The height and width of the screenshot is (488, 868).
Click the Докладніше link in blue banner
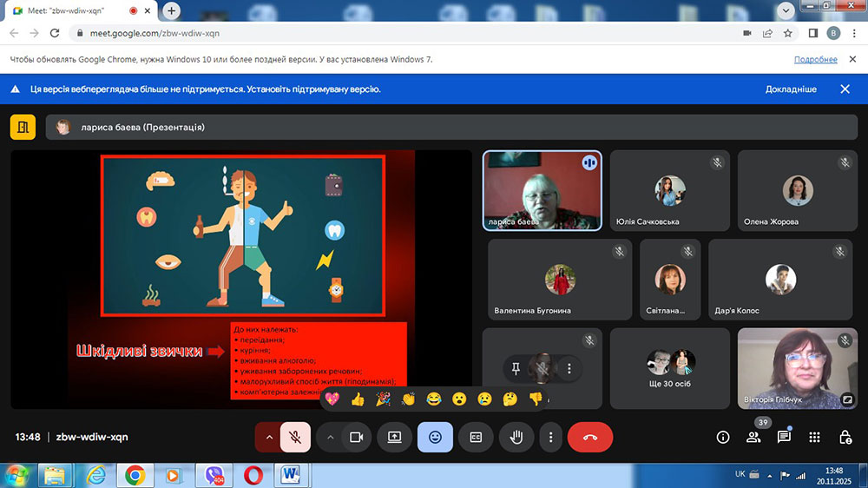point(790,89)
